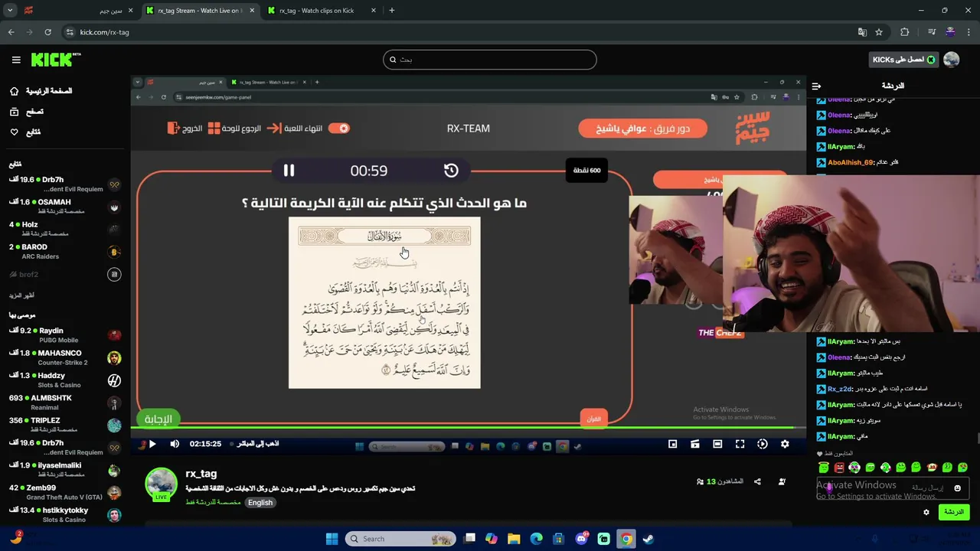The width and height of the screenshot is (980, 551).
Task: Click the Windows taskbar search box
Action: tap(401, 539)
